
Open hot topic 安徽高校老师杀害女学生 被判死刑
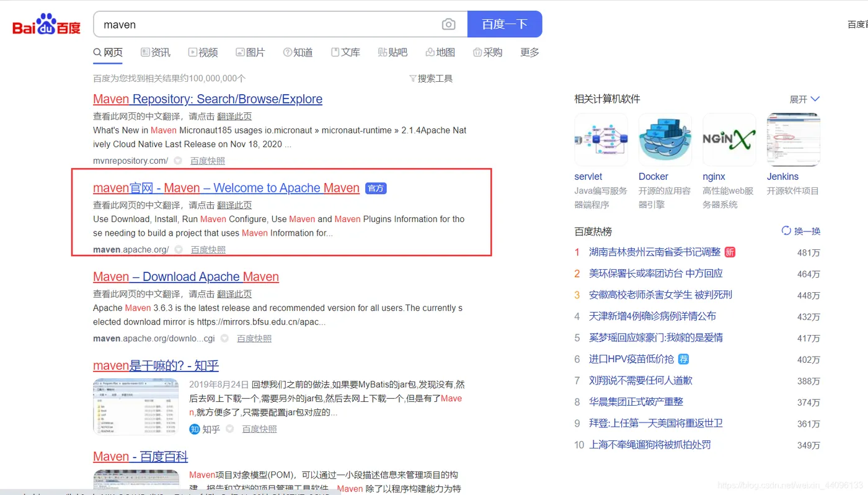coord(660,295)
